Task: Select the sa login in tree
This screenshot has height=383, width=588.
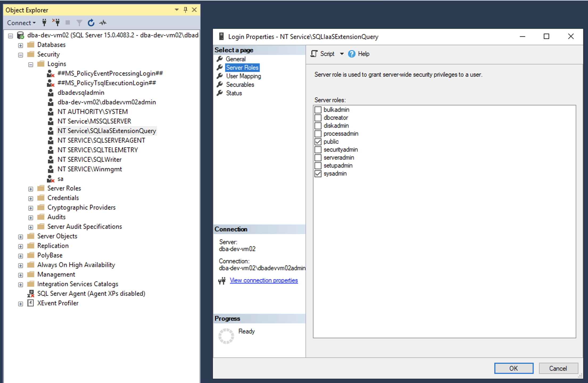Action: tap(60, 179)
